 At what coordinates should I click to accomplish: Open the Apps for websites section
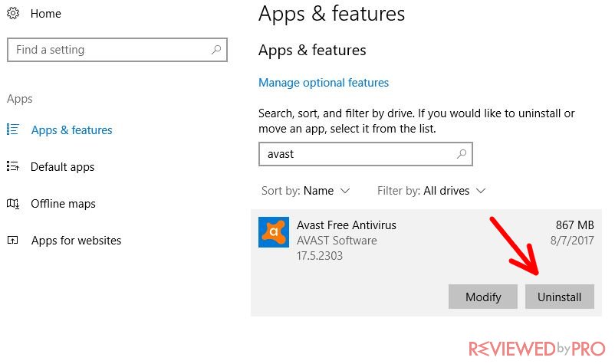[77, 241]
